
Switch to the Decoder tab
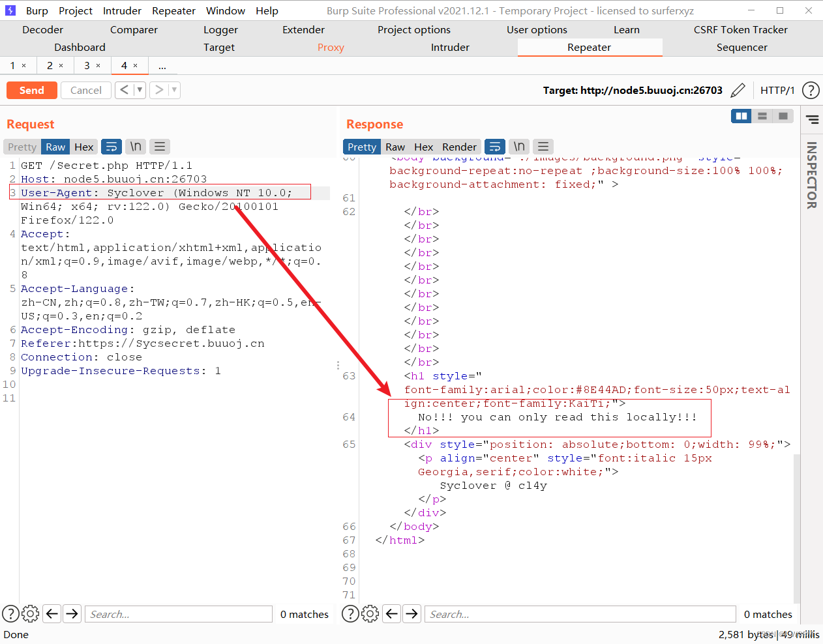click(x=43, y=30)
